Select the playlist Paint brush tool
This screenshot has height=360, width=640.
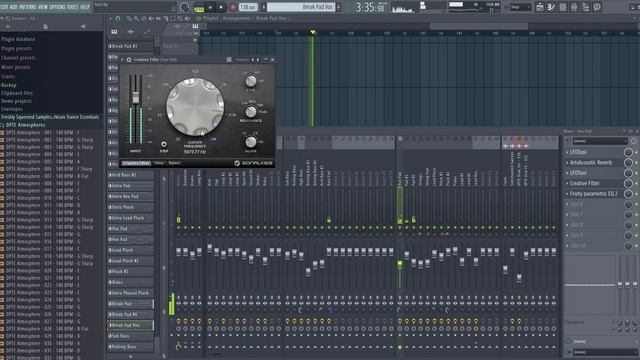point(136,18)
